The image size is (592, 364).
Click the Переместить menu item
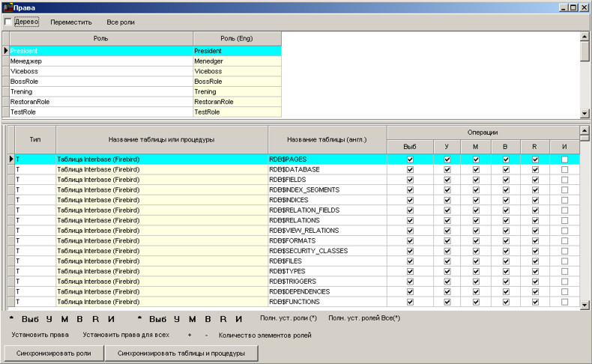tap(71, 22)
